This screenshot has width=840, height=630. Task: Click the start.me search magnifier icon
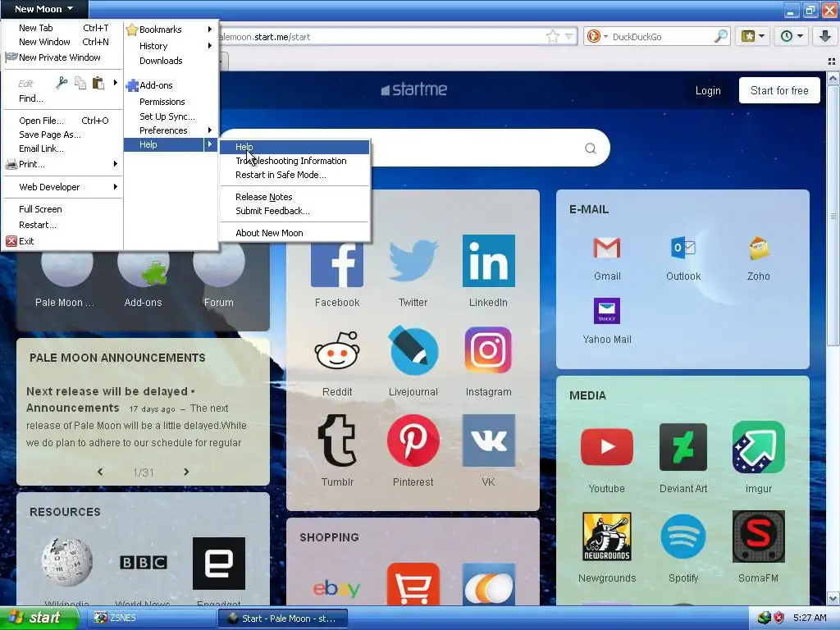click(591, 148)
